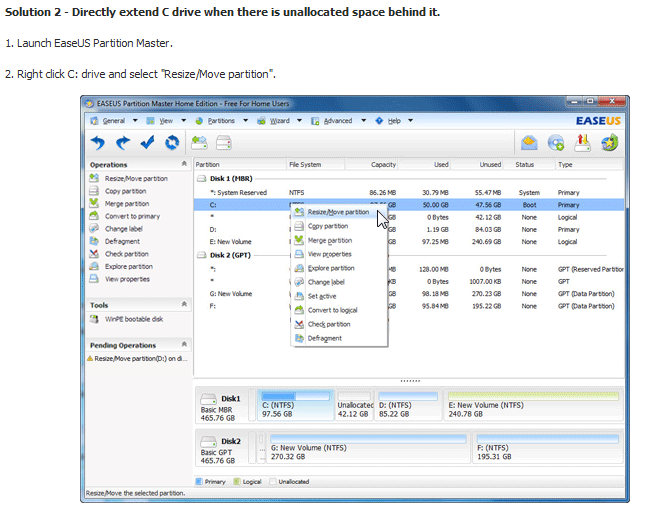Choose Copy partition in context menu

(339, 226)
